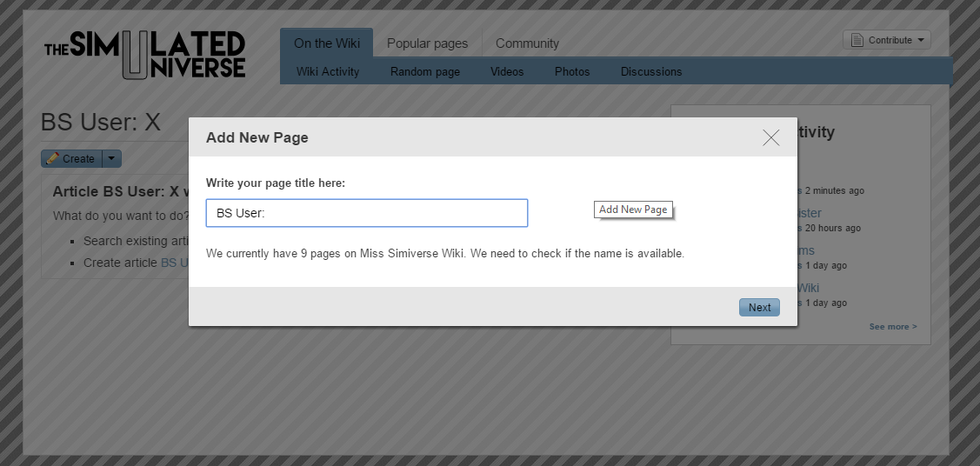The height and width of the screenshot is (466, 980).
Task: Click the page title input field
Action: [x=366, y=213]
